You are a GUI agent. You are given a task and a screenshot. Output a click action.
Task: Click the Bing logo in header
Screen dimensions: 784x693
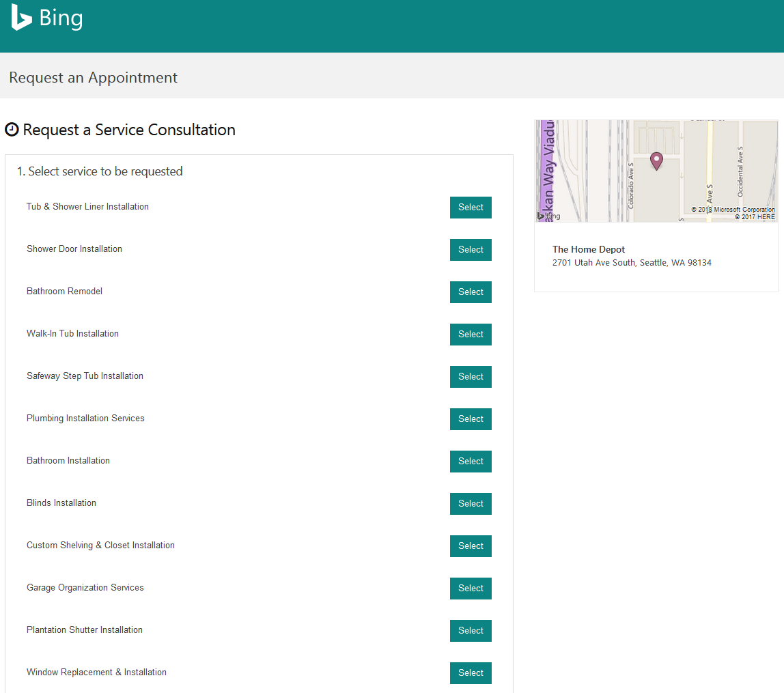click(46, 18)
